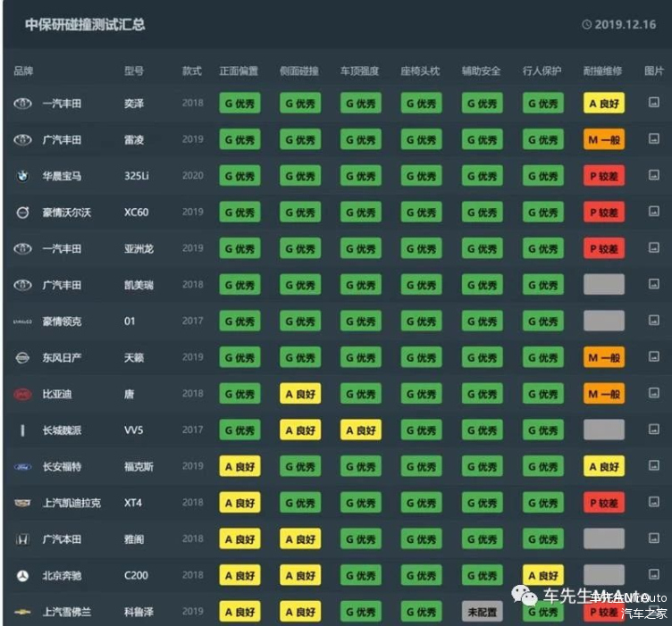Click the model name 科鲁泽

(139, 612)
